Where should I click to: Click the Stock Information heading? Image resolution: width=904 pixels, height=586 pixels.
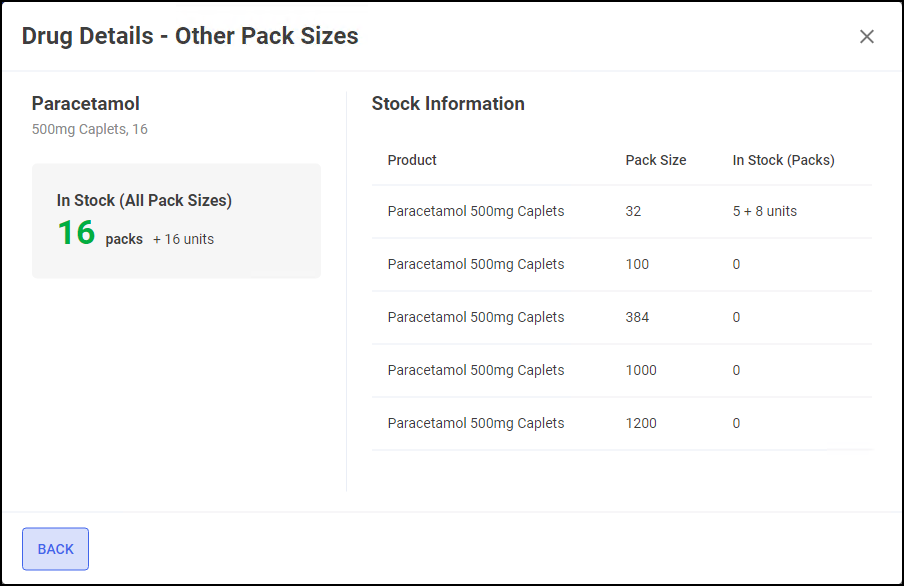coord(448,104)
